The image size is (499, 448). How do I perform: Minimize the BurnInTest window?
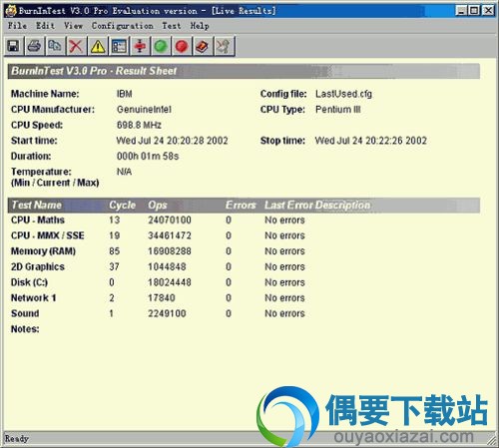[461, 11]
